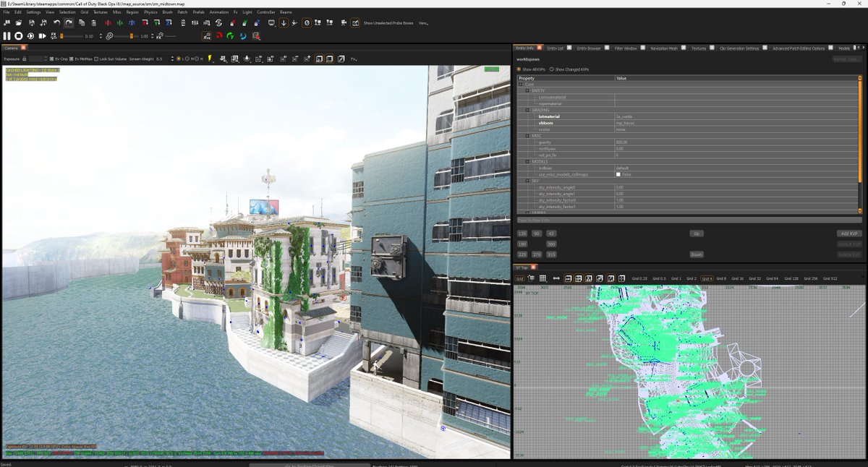Switch to the Navigation Mesh tab
Screen dimensions: 868x467
point(664,48)
